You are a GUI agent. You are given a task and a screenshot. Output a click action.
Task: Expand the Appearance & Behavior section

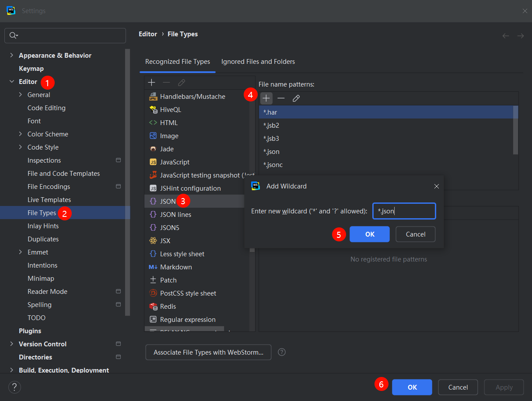pyautogui.click(x=12, y=56)
